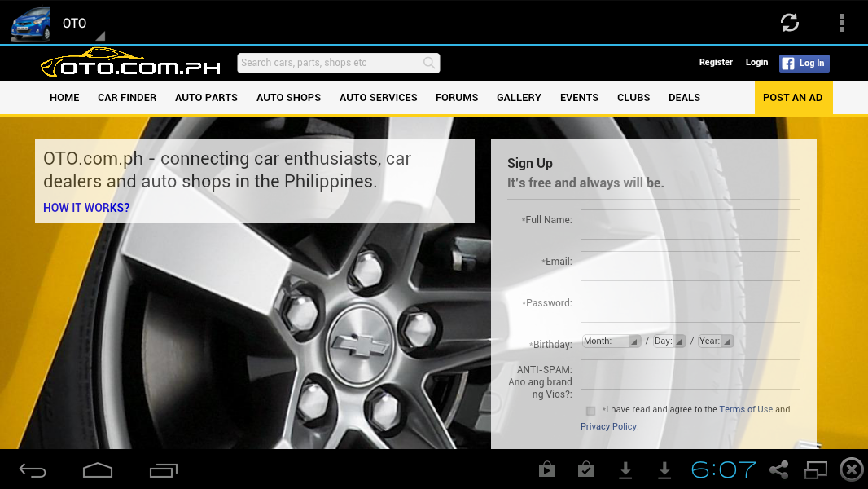
Task: Expand the birthday Year dropdown
Action: (716, 341)
